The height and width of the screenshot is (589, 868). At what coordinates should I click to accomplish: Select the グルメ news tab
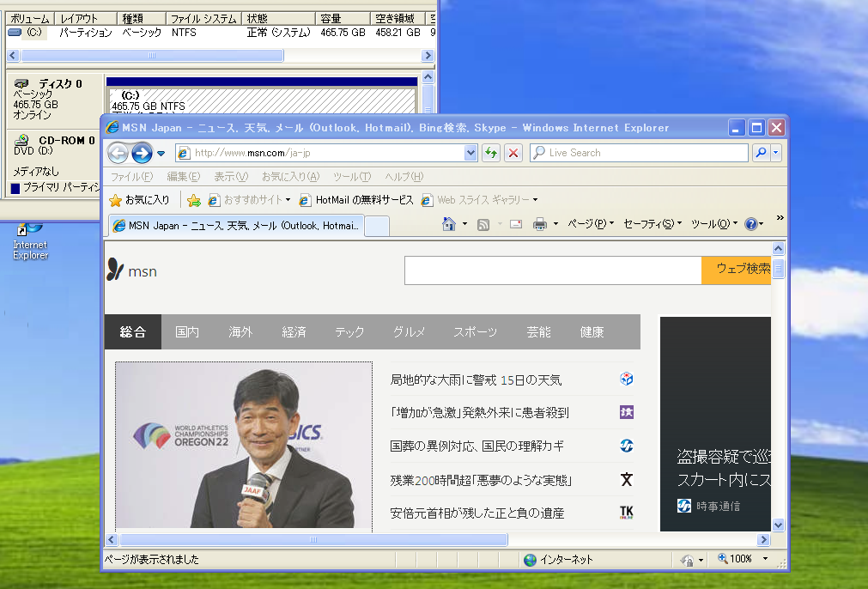409,331
